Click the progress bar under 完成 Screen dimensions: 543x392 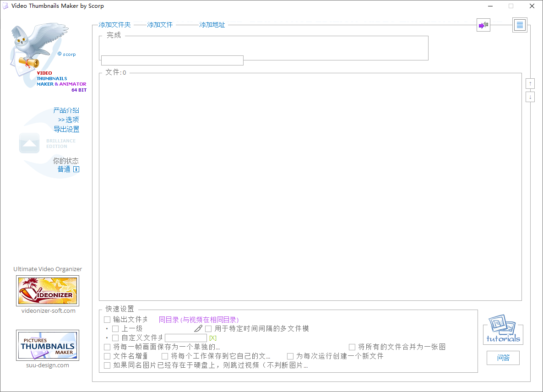(x=172, y=60)
